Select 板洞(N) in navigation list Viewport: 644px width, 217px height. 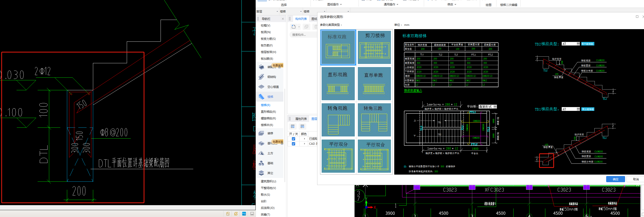click(266, 32)
